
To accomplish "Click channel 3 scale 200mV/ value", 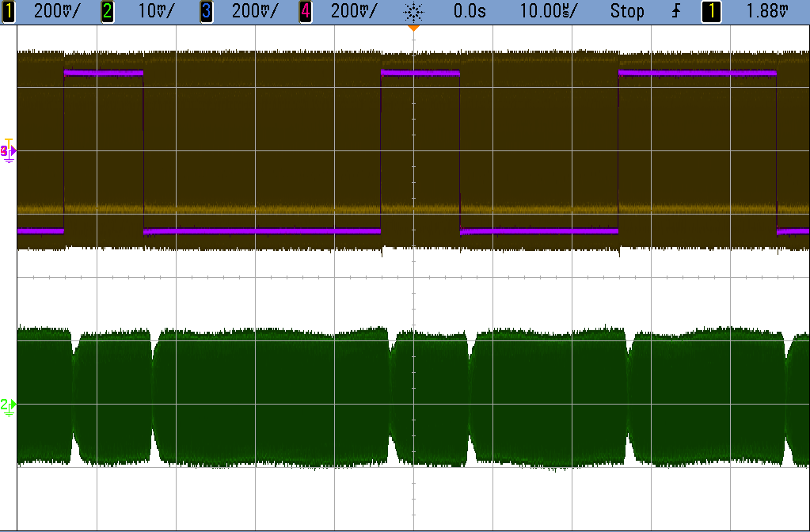I will [x=255, y=11].
